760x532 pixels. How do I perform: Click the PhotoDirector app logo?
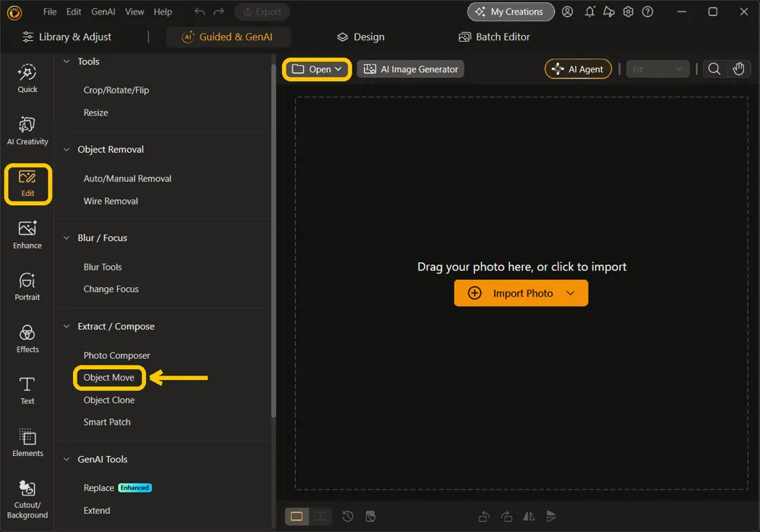(x=14, y=12)
